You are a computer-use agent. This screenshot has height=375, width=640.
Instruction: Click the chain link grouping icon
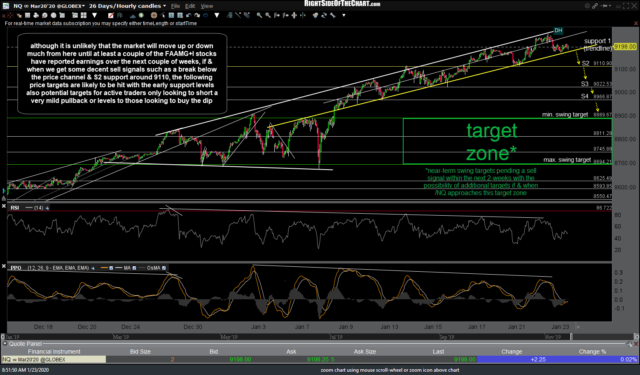point(595,6)
